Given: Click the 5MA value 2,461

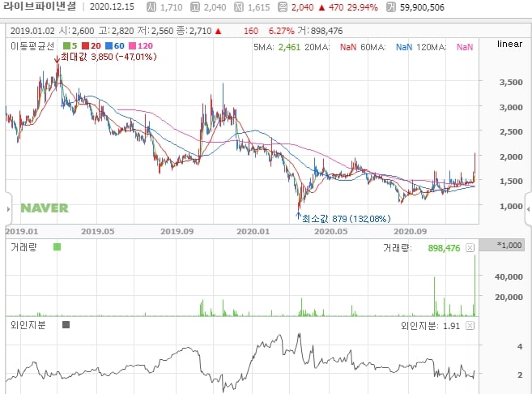Looking at the screenshot, I should coord(289,47).
